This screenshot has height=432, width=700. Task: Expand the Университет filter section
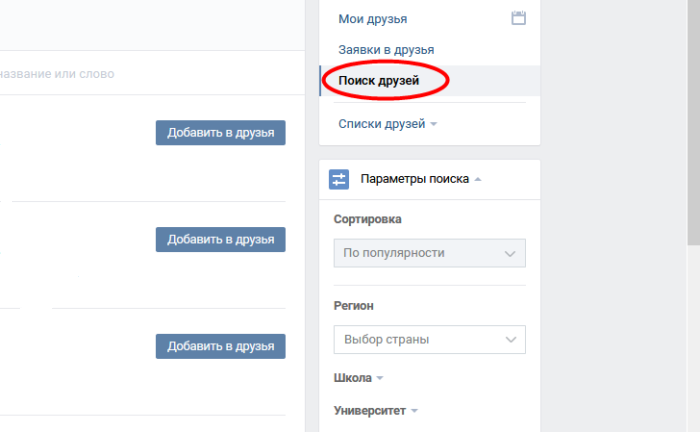(x=375, y=411)
